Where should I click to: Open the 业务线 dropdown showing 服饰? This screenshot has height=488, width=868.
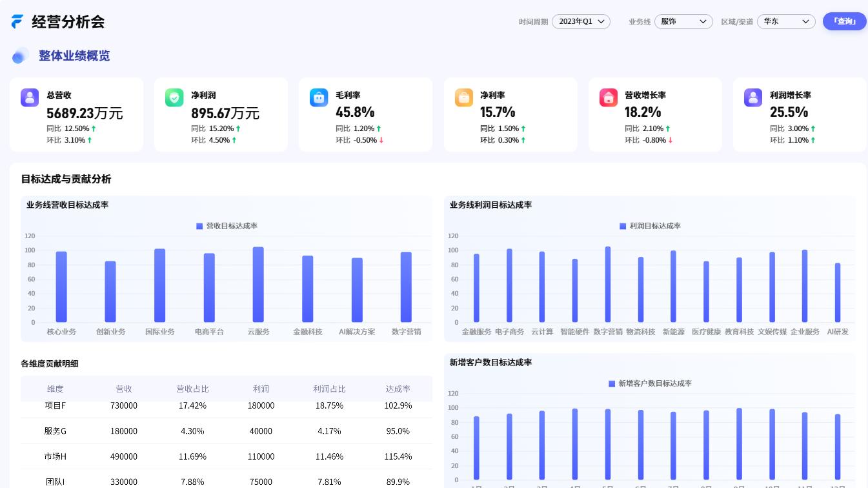(683, 21)
